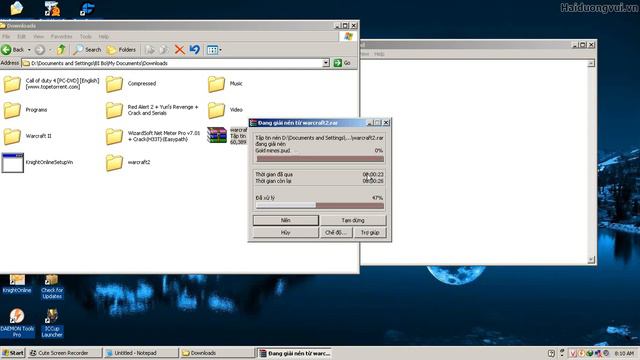Click the current file 0% progress bar

320,159
